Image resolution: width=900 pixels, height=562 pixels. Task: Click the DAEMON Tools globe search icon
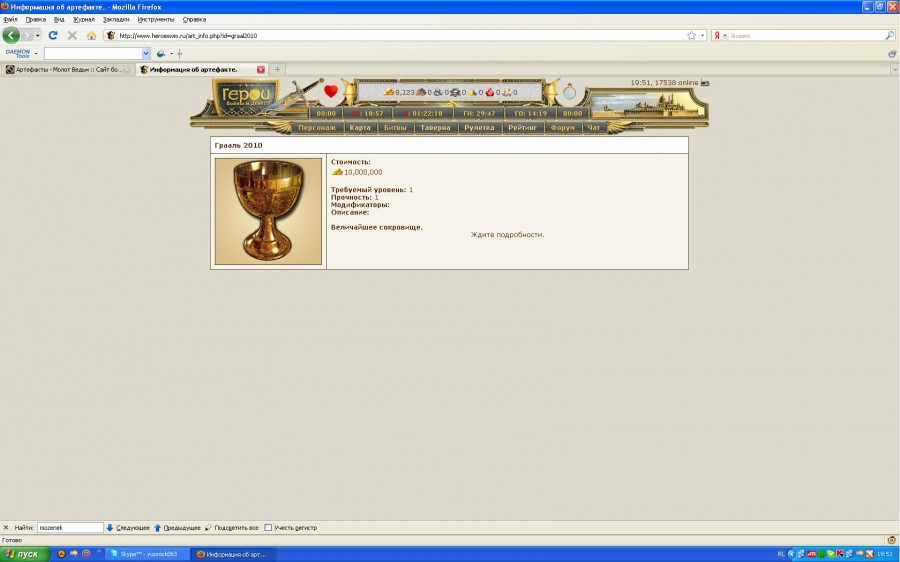[161, 53]
